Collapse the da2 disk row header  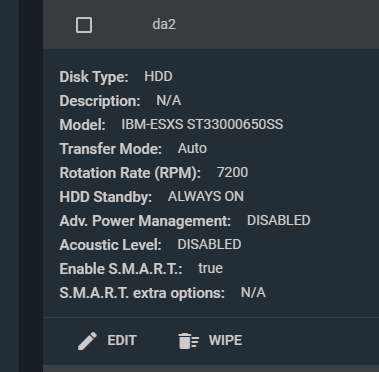211,25
